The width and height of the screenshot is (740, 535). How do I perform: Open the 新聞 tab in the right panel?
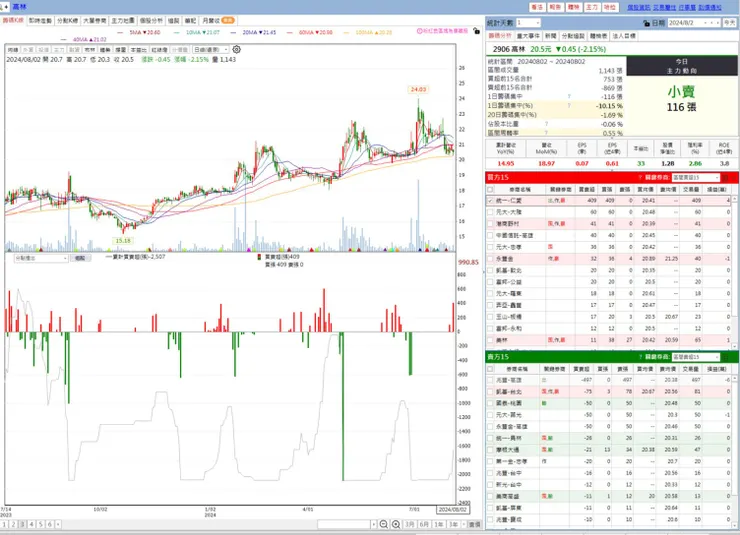coord(550,36)
